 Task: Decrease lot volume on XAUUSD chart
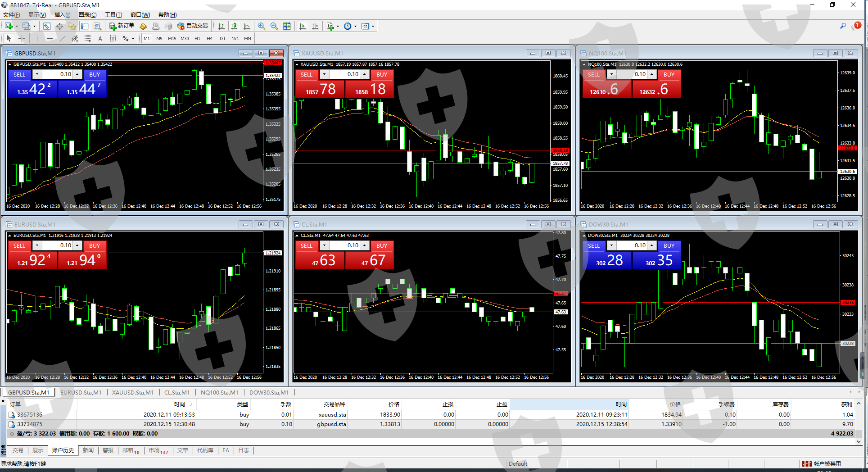[x=324, y=74]
